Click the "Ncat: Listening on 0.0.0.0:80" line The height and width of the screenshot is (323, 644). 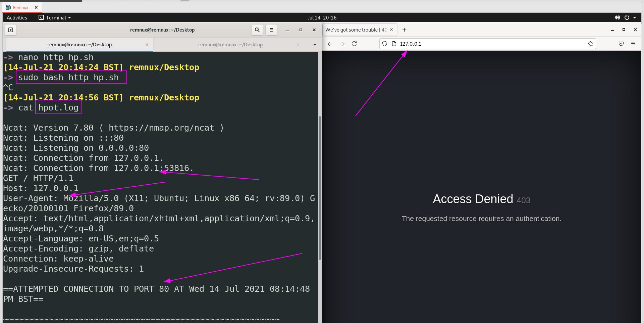[x=76, y=148]
